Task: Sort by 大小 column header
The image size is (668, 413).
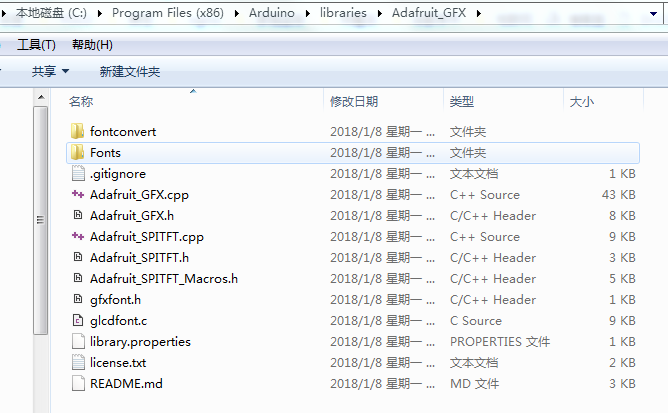Action: click(582, 101)
